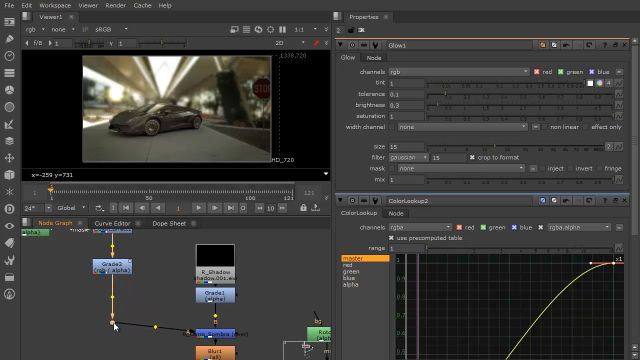Select the Blur1 node in Node Graph
Viewport: 640px width, 360px height.
point(215,353)
